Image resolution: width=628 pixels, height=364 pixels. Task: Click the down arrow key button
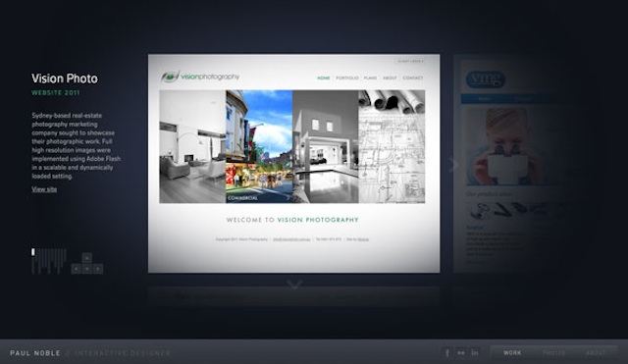point(87,269)
